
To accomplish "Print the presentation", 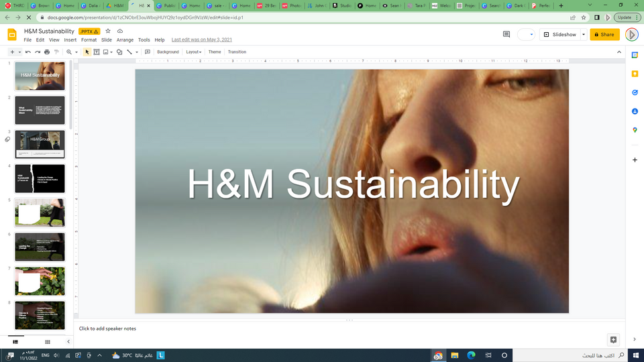I will [47, 52].
